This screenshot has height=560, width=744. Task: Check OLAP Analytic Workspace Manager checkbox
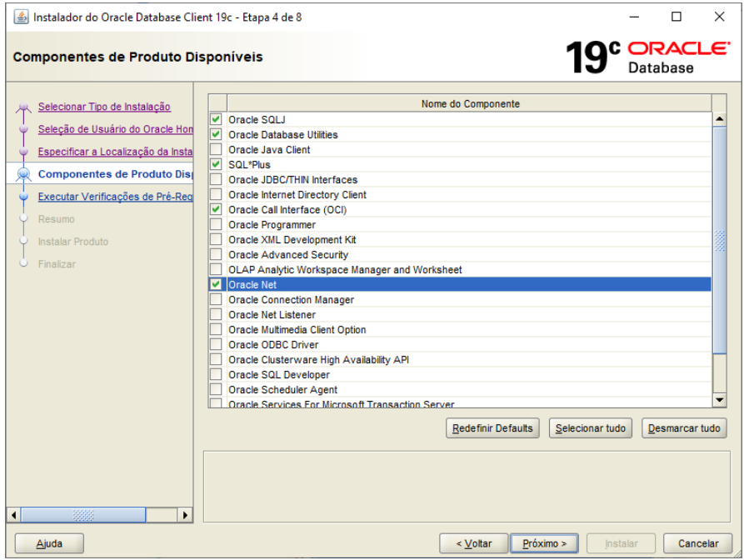(216, 269)
